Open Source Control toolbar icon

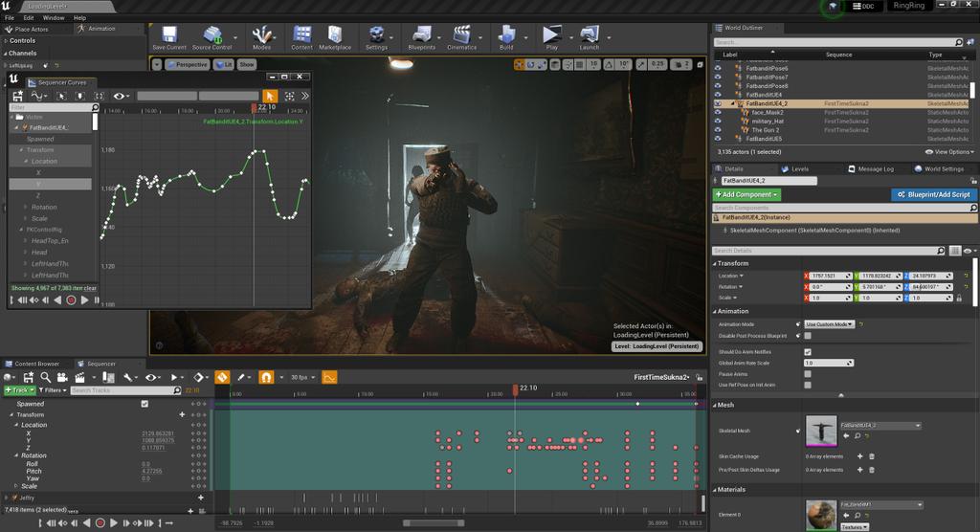[x=212, y=37]
